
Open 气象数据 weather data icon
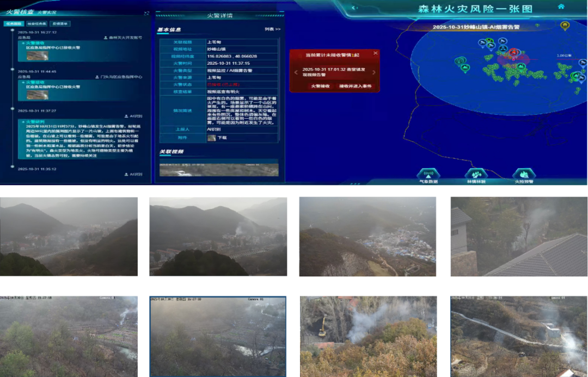tap(428, 175)
